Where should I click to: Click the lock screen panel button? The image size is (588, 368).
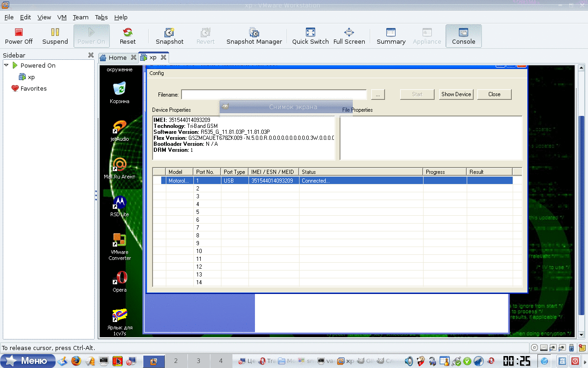pos(562,361)
